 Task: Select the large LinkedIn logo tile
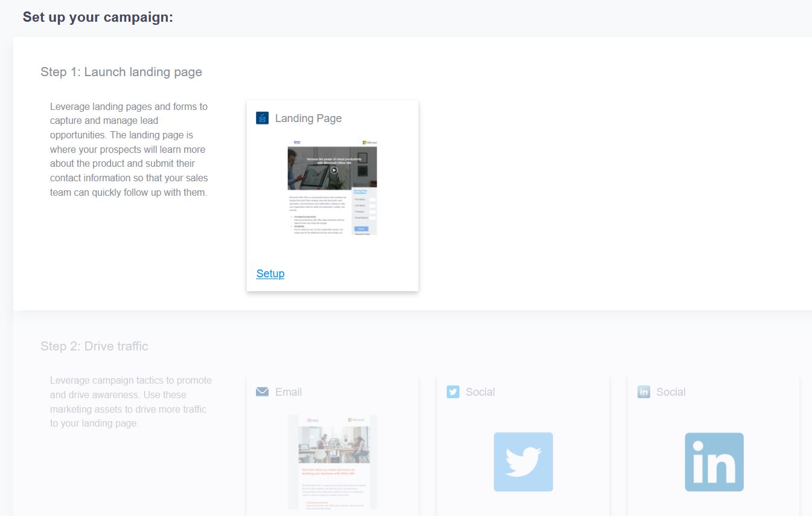coord(714,462)
